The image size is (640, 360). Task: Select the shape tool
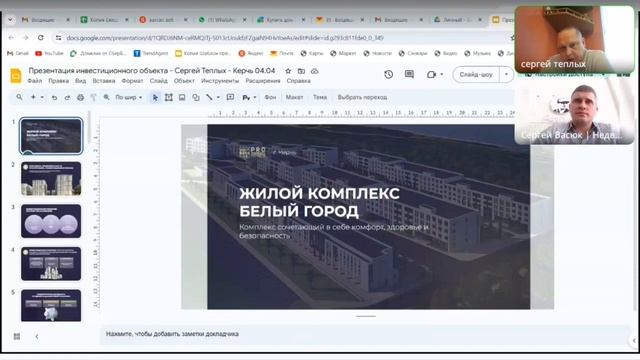[196, 97]
